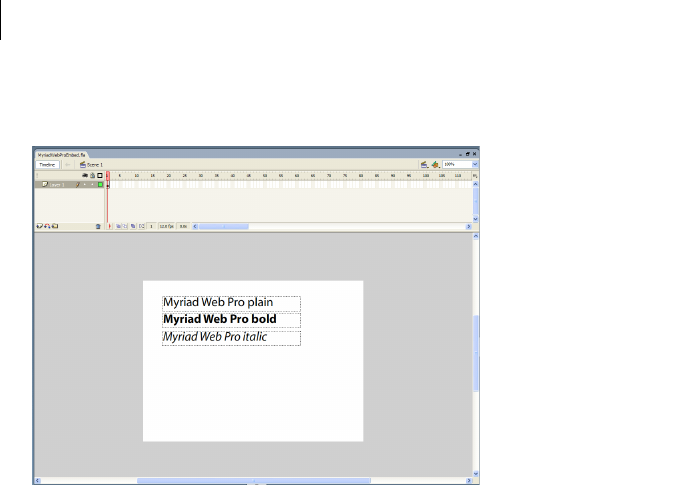Click the 100% zoom input field
694x485 pixels.
click(x=457, y=164)
